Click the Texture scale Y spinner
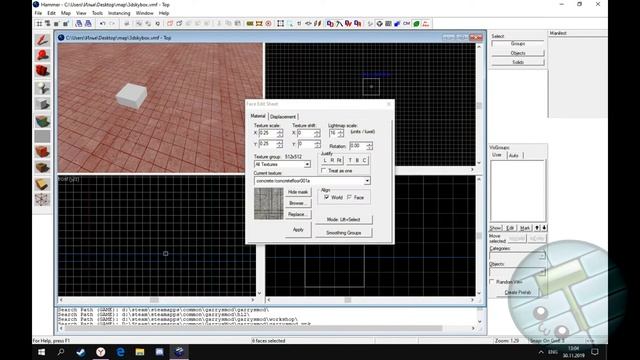The image size is (640, 360). (x=280, y=144)
